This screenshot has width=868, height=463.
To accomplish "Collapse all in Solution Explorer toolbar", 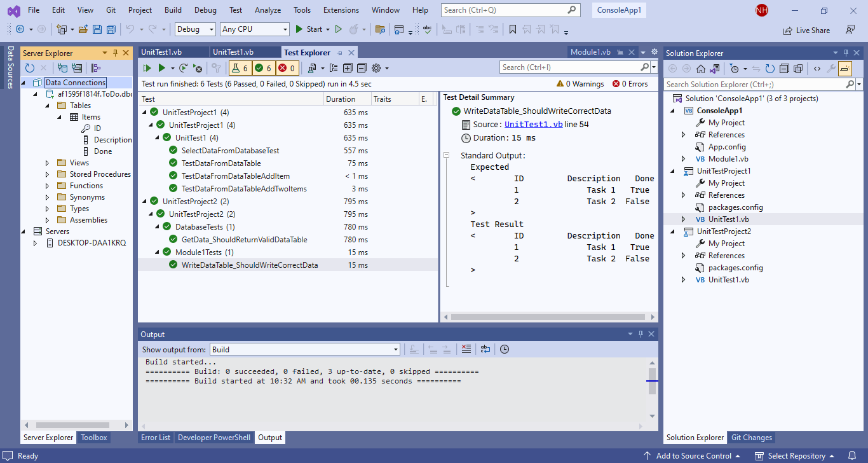I will pyautogui.click(x=784, y=69).
